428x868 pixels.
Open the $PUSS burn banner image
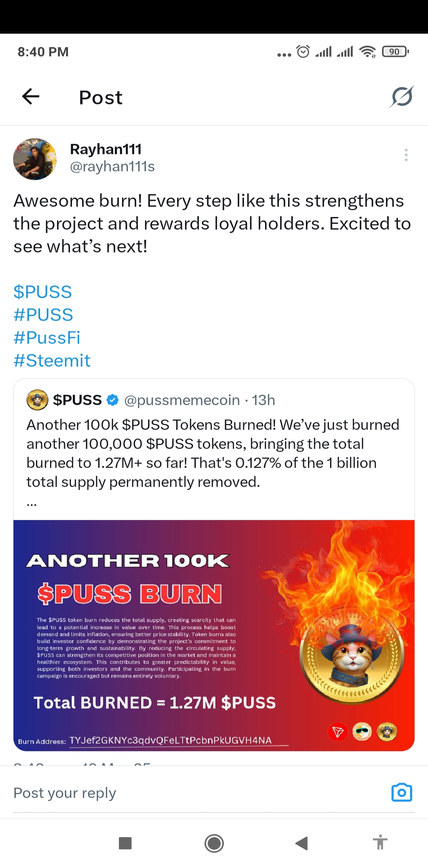(214, 635)
